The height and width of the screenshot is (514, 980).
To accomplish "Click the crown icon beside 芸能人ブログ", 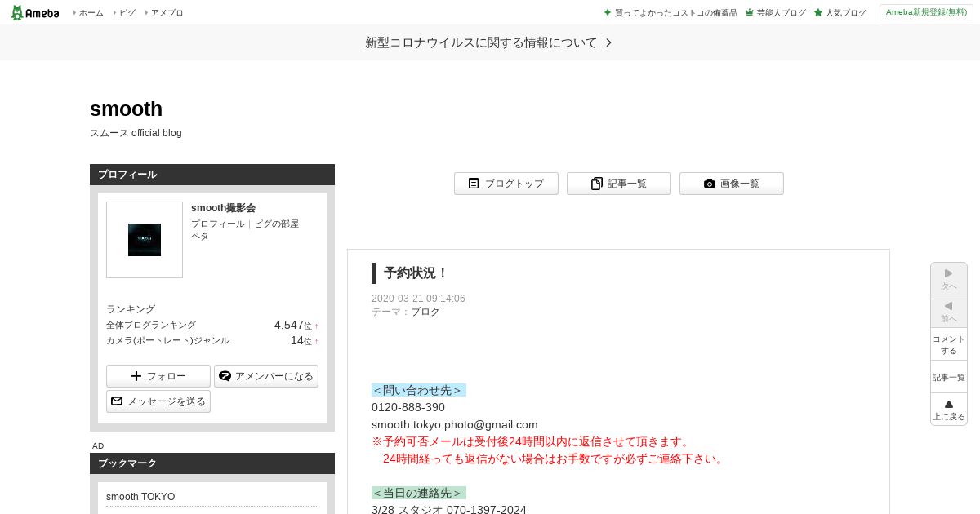I will [x=749, y=12].
